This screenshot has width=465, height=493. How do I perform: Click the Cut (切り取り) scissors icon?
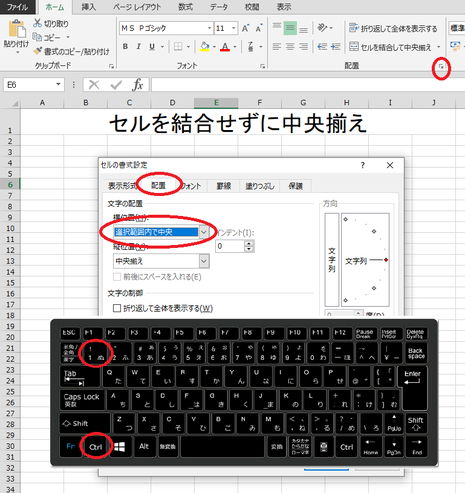coord(37,23)
